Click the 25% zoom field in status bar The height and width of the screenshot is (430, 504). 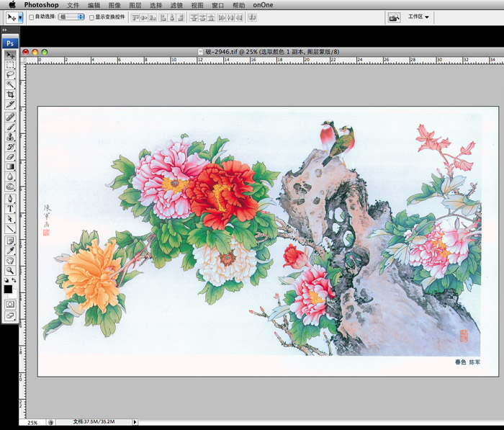[32, 422]
